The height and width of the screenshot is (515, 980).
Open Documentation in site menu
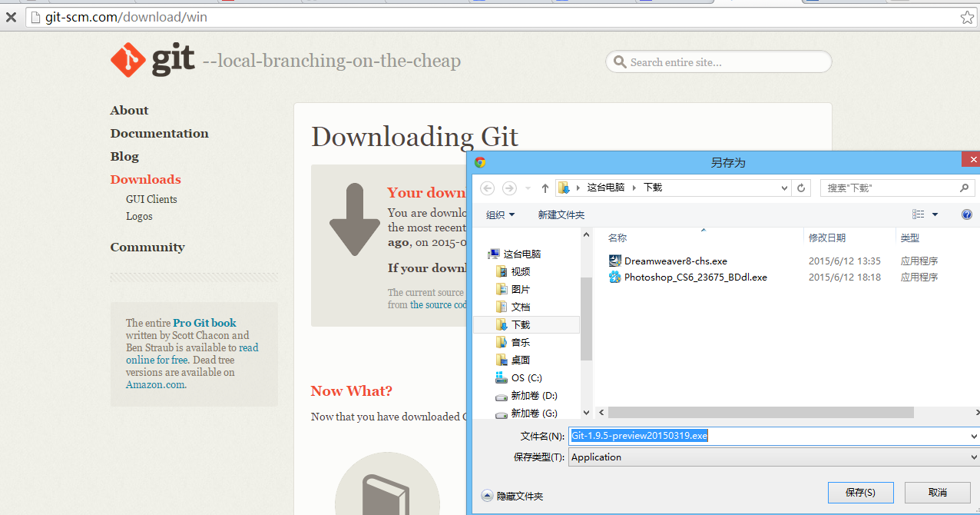(x=159, y=134)
